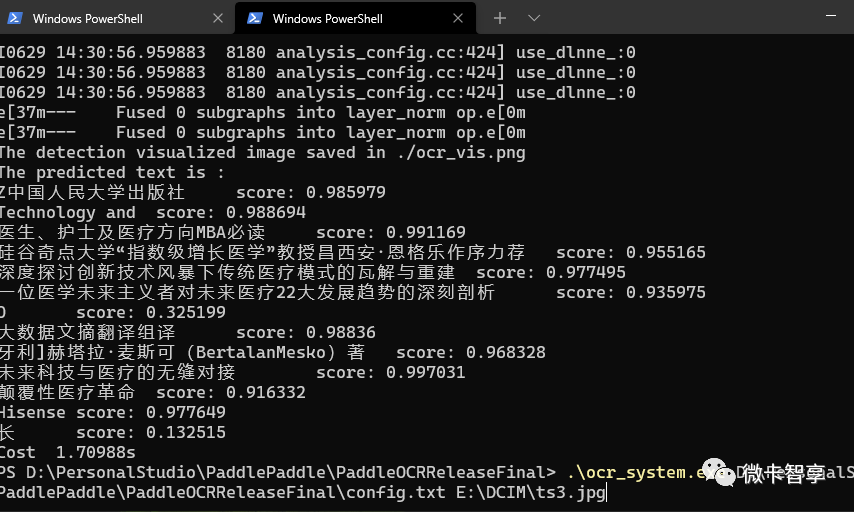Click the prompt path 'D:\PersonalStudio\PaddlePaddle\PaddleOCRReleaseFinal>'

(291, 473)
